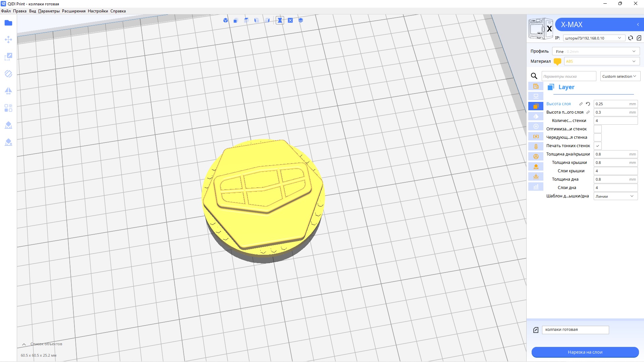Screen dimensions: 644x362
Task: Open the Профиль dropdown
Action: point(596,51)
